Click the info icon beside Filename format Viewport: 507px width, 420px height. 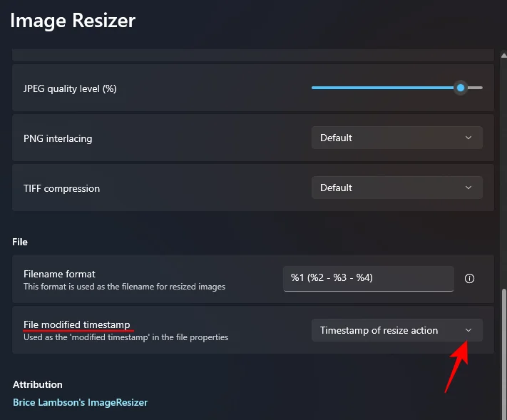click(x=469, y=279)
